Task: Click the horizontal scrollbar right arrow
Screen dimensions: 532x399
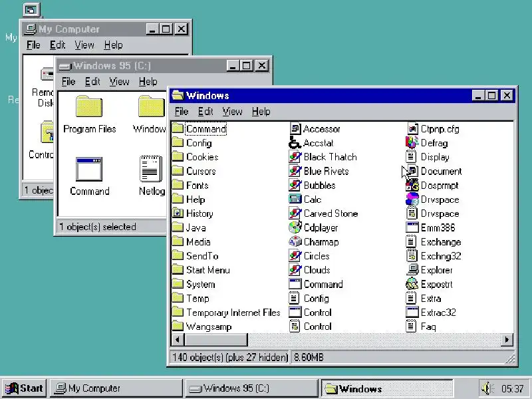Action: pos(507,340)
